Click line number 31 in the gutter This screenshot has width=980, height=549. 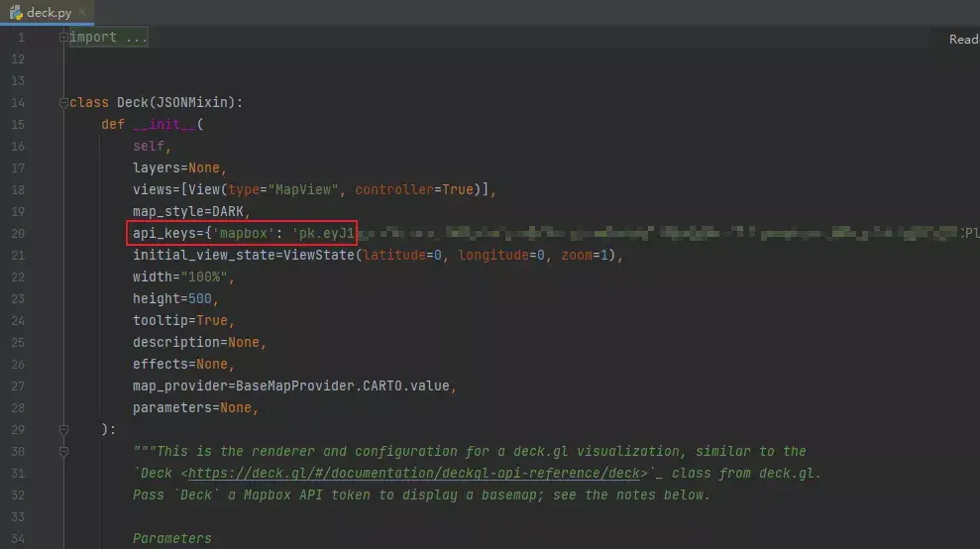pyautogui.click(x=18, y=474)
